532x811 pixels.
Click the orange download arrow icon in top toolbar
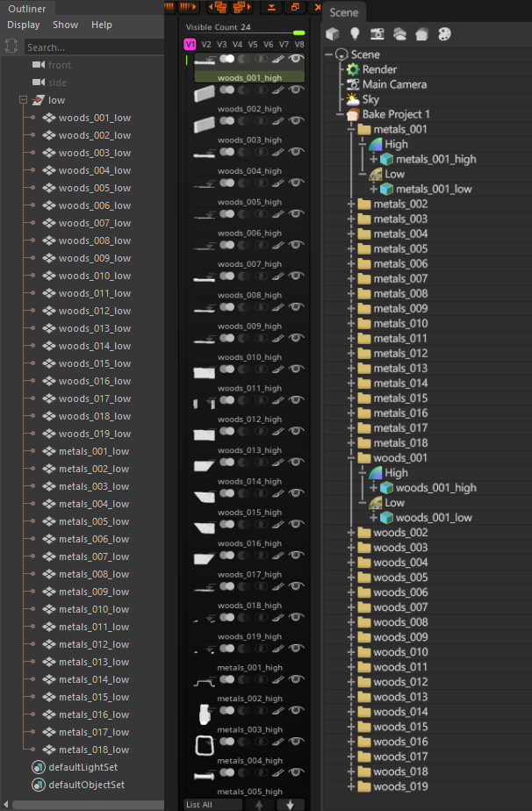(x=271, y=7)
